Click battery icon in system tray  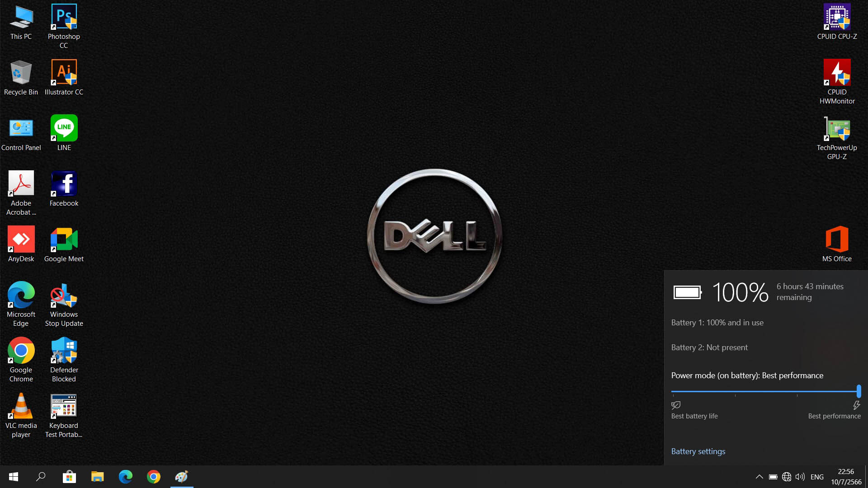point(773,477)
